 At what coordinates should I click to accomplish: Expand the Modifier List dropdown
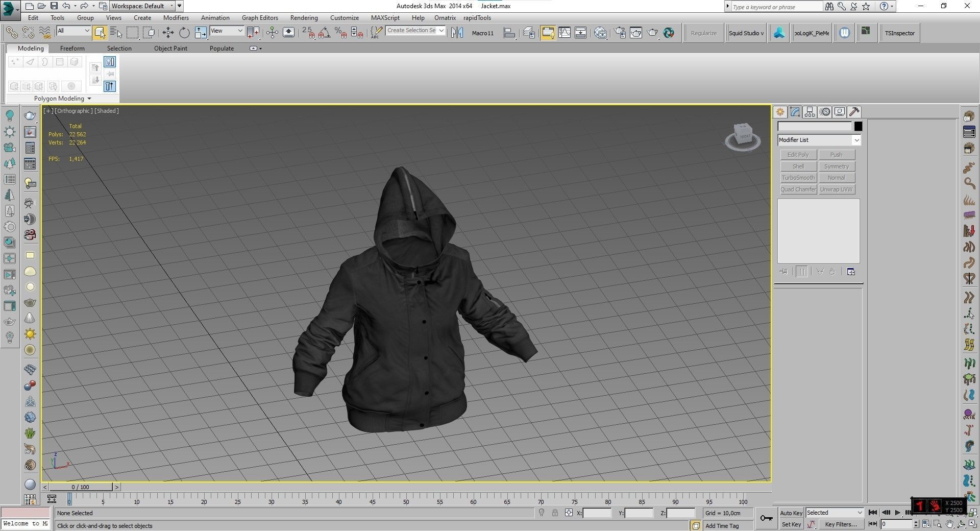819,140
